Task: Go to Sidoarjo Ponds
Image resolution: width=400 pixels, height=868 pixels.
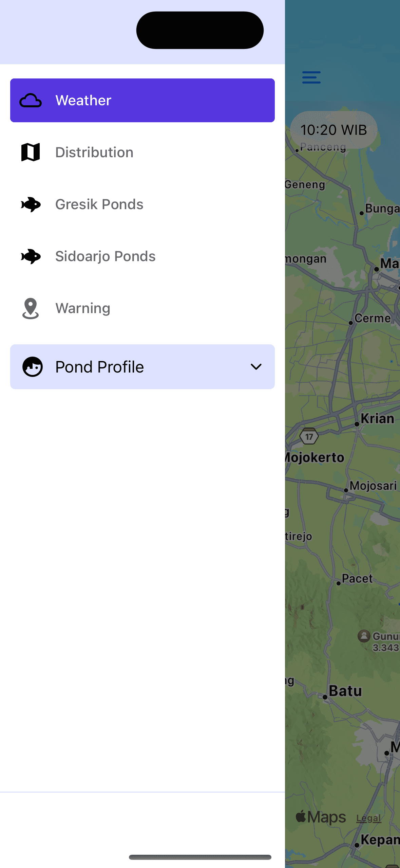Action: coord(142,256)
